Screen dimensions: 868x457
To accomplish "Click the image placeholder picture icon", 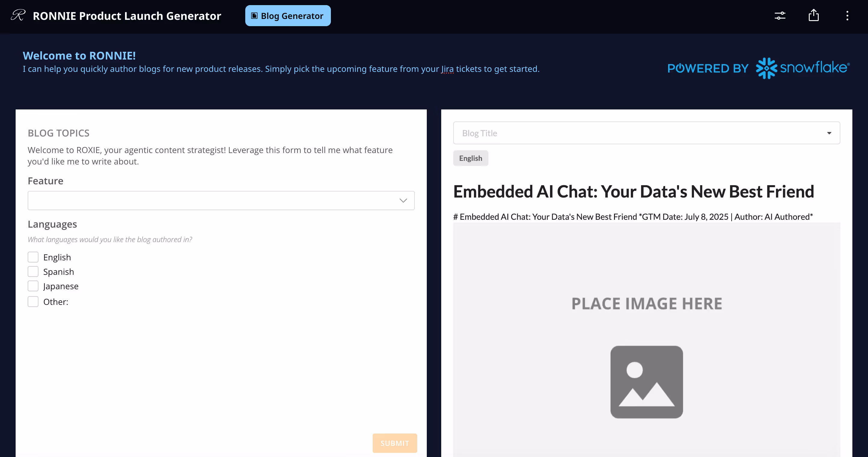I will pos(646,382).
